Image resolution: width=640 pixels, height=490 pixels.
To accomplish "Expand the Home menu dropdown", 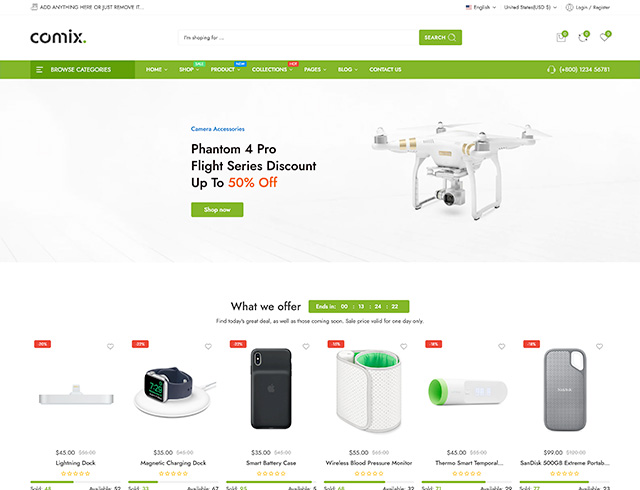I will coord(157,70).
